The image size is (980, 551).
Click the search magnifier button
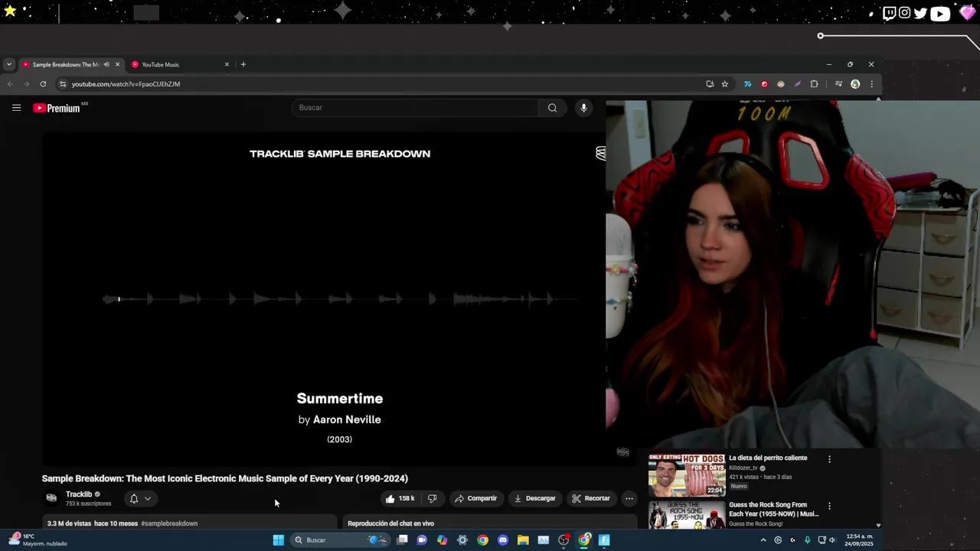[552, 108]
